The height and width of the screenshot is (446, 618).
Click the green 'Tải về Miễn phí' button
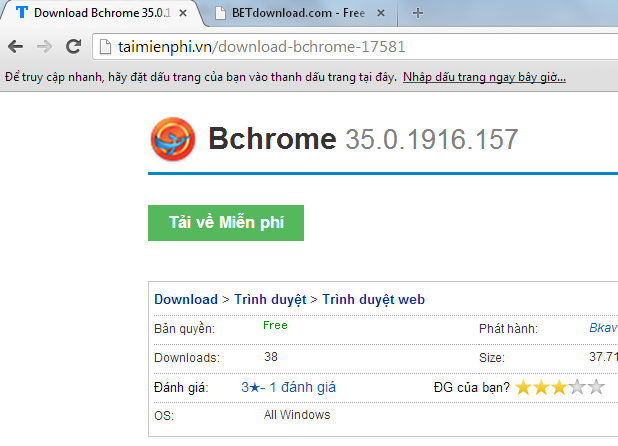click(226, 223)
